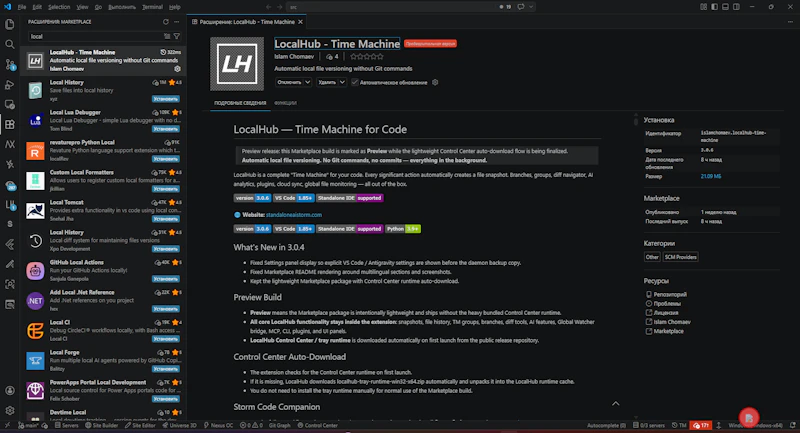Open the extensions filter funnel
The height and width of the screenshot is (433, 800).
(177, 36)
